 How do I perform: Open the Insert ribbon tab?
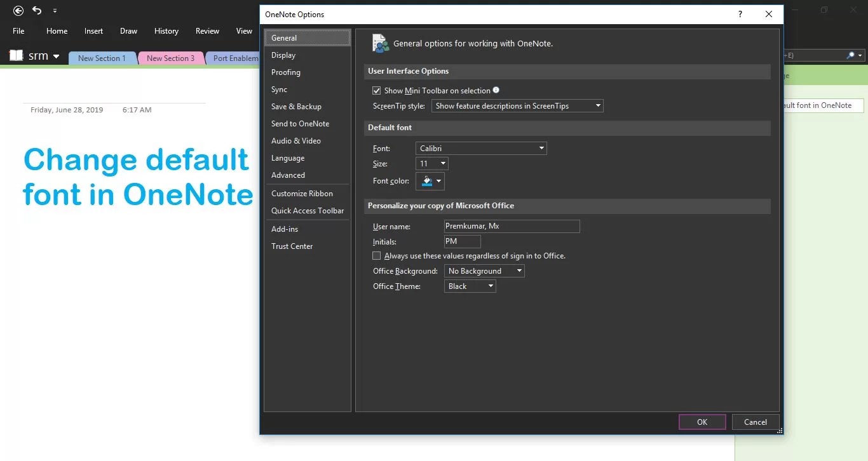[x=94, y=31]
